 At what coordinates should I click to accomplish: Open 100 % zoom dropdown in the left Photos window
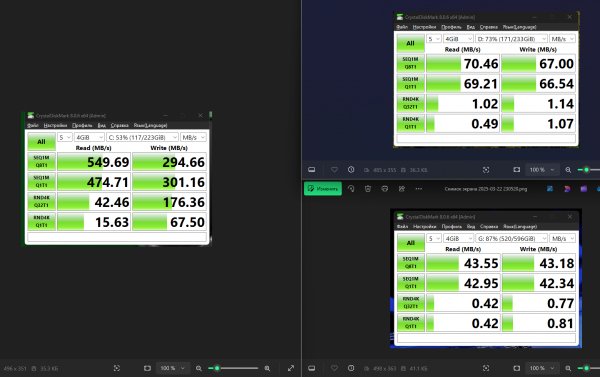point(173,368)
